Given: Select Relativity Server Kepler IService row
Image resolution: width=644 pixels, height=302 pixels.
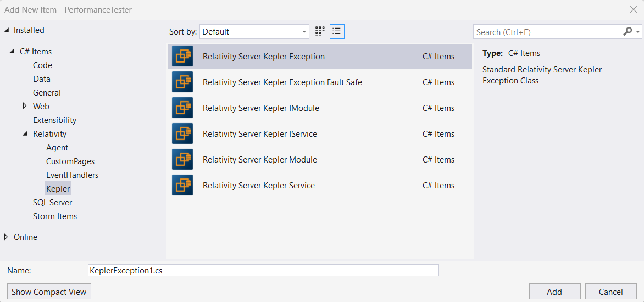Looking at the screenshot, I should coord(320,134).
